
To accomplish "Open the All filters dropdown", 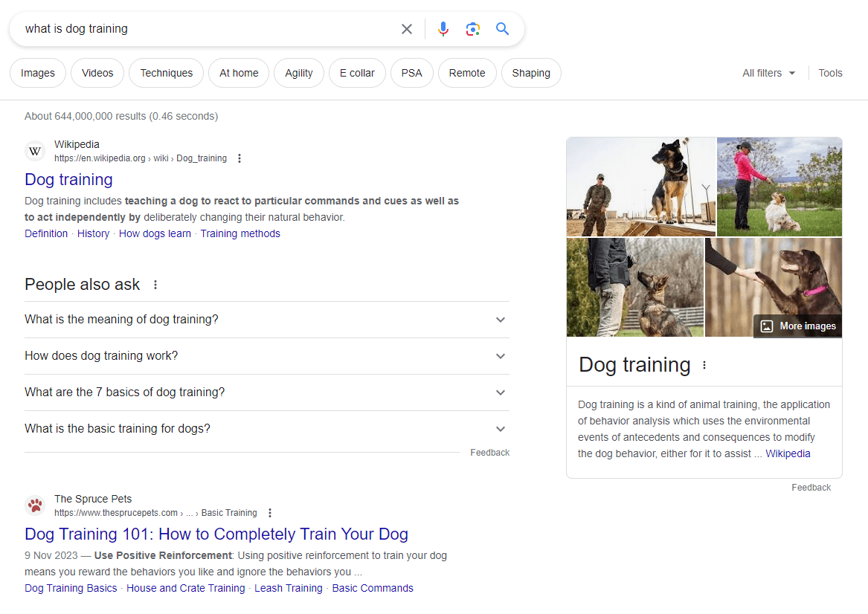I will [x=768, y=73].
